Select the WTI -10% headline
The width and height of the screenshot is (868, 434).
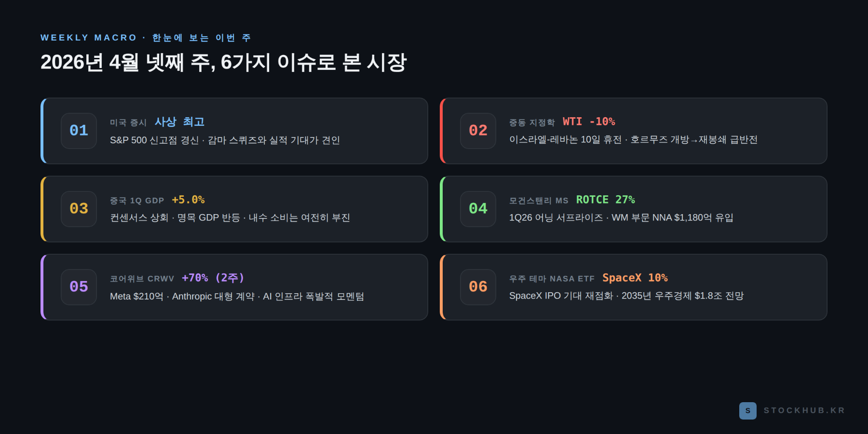click(x=589, y=122)
